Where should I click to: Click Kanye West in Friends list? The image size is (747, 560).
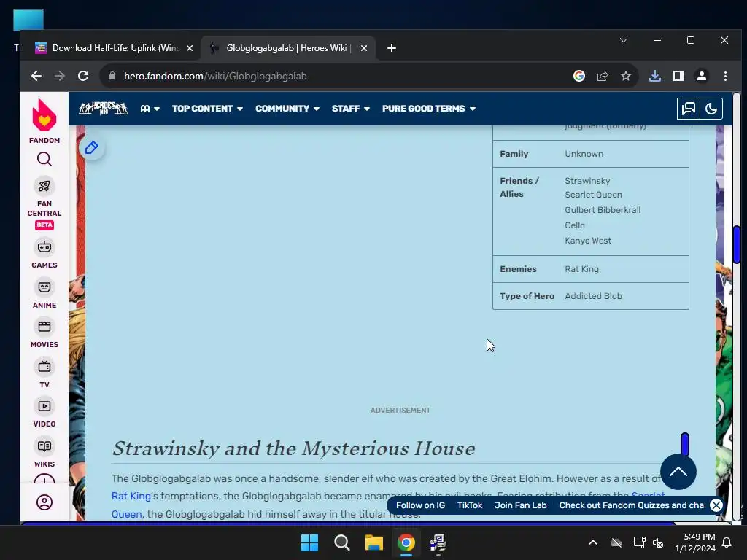(588, 241)
